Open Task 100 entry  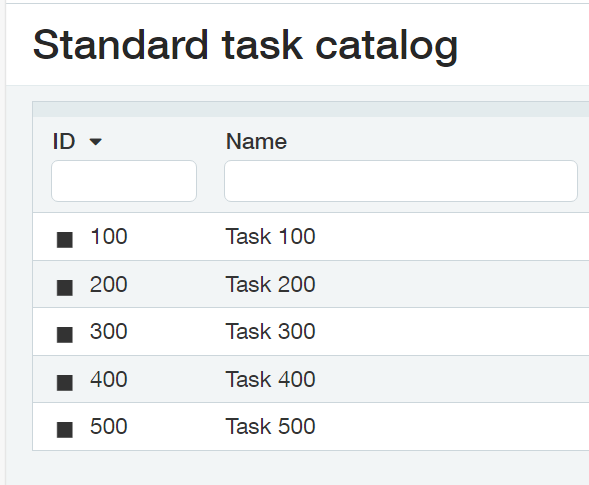(270, 236)
